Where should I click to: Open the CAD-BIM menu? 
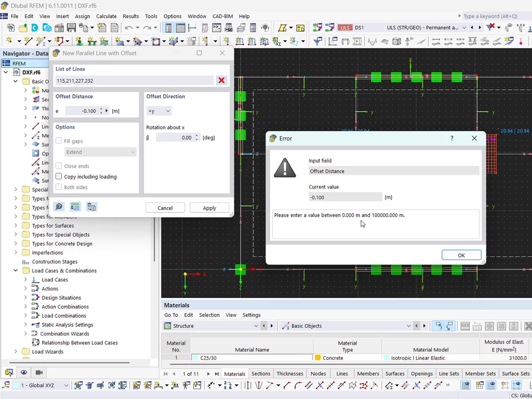pos(222,16)
